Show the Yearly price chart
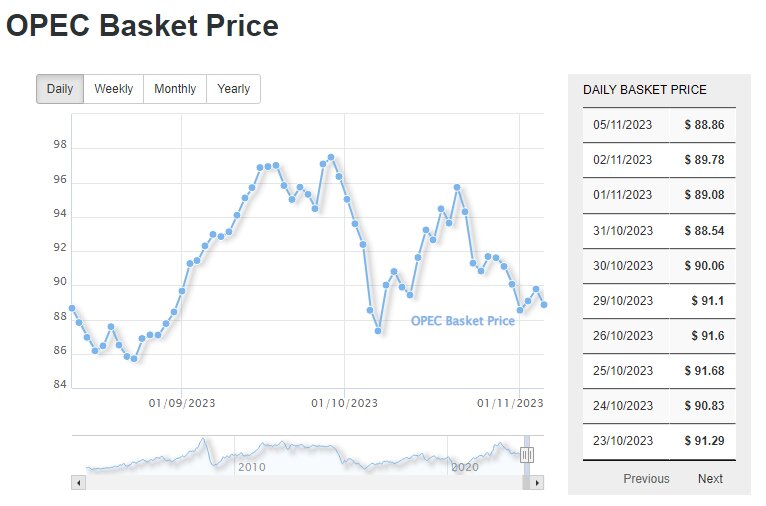Screen dimensions: 766x506 (233, 89)
